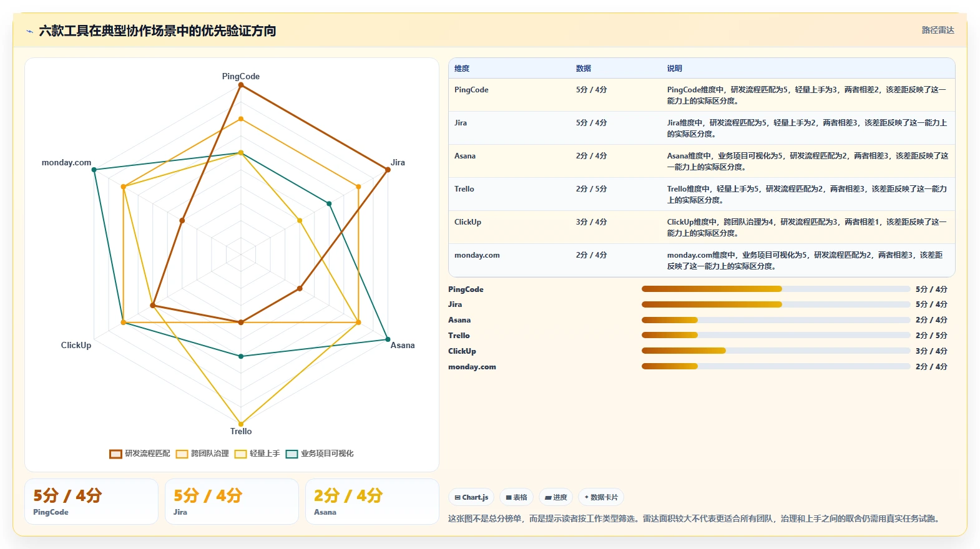This screenshot has height=549, width=980.
Task: Click the Jira progress bar
Action: pyautogui.click(x=776, y=304)
